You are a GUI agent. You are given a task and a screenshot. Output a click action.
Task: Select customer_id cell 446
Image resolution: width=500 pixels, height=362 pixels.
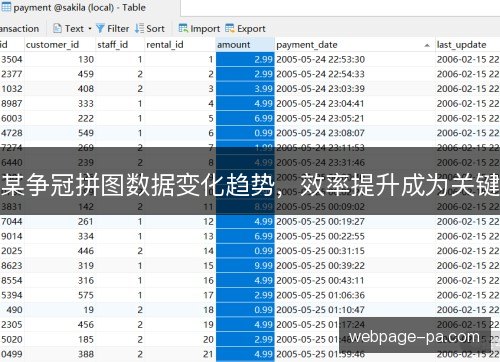[x=60, y=251]
